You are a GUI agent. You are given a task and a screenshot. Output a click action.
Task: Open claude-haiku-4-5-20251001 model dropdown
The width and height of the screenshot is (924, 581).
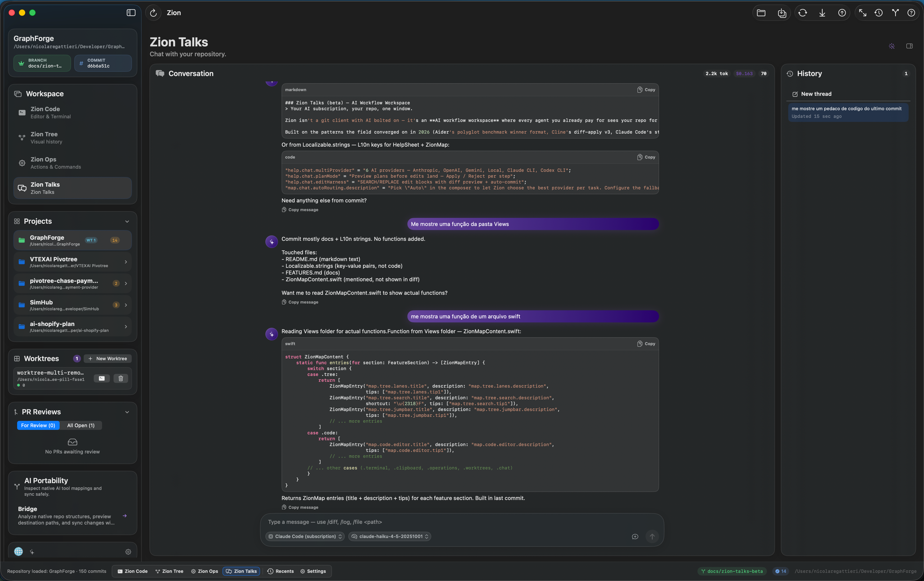pyautogui.click(x=390, y=537)
